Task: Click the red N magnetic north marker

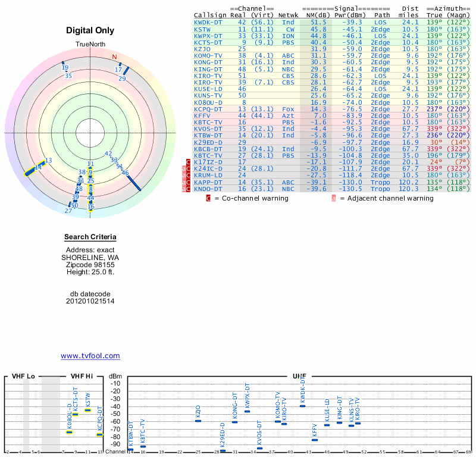Action: 114,57
